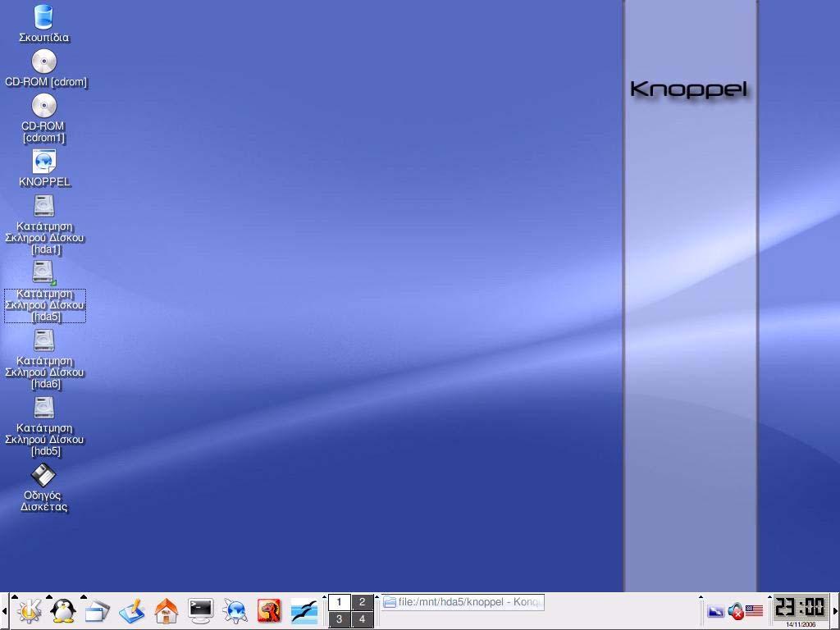Switch to virtual desktop 2
The width and height of the screenshot is (840, 630).
tap(362, 602)
